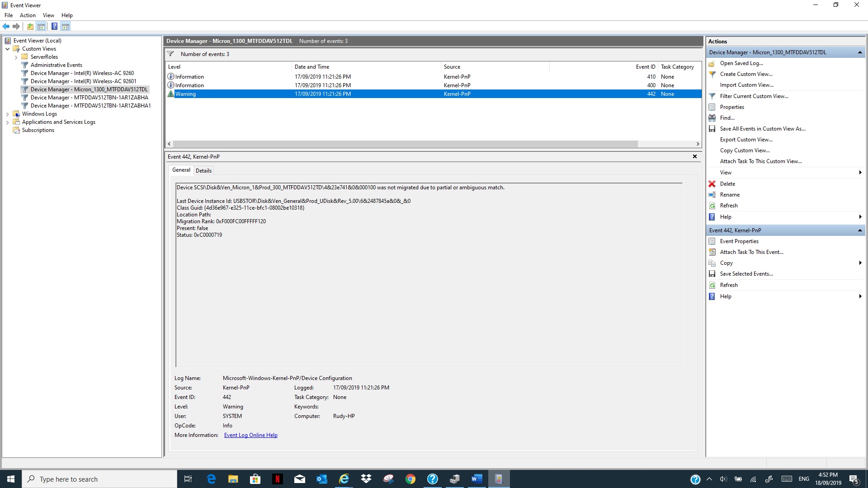The image size is (868, 488).
Task: Collapse the Event 442 actions section
Action: 859,230
